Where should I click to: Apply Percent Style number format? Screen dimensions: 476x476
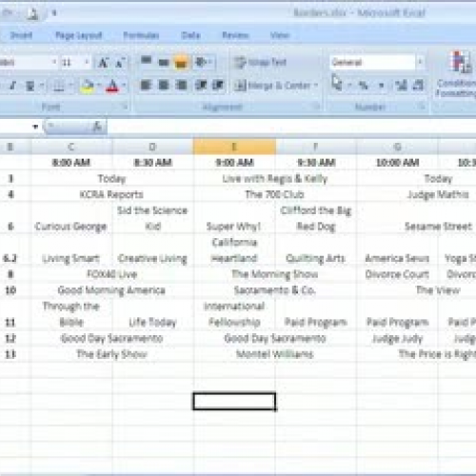pos(364,86)
